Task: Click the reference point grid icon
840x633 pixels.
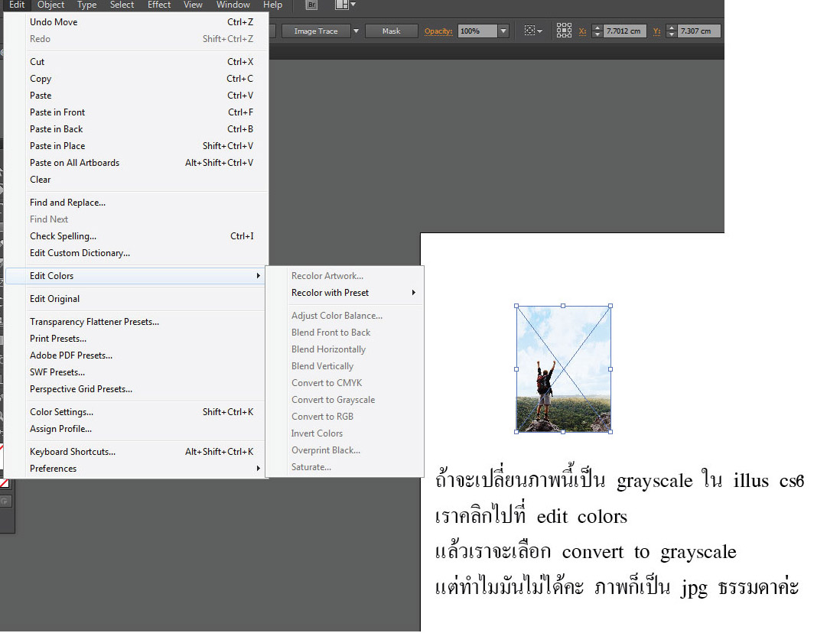Action: 564,31
